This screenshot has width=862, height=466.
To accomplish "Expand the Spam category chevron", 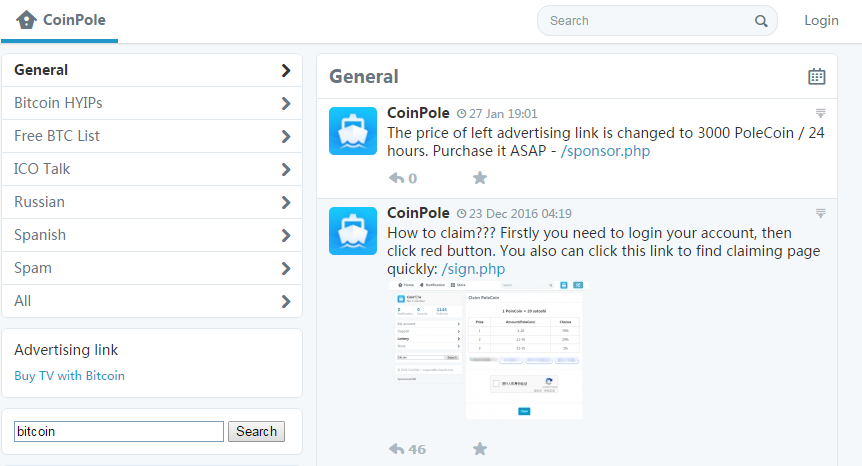I will (x=285, y=268).
